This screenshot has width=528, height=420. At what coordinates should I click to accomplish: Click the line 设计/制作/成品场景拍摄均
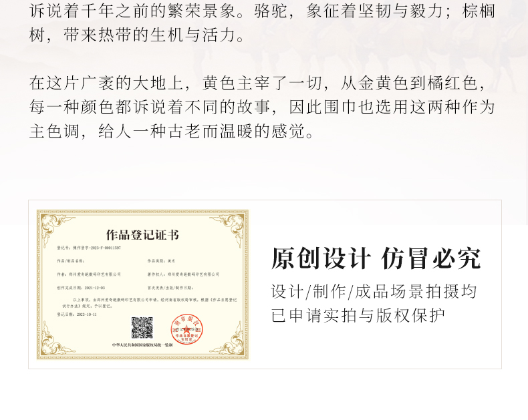(x=374, y=291)
